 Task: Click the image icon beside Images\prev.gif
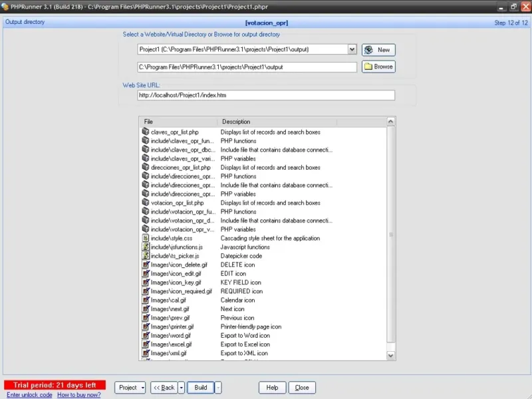click(146, 317)
